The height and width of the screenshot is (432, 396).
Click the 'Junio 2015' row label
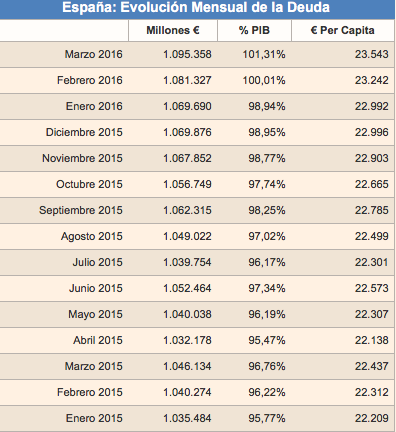[96, 288]
